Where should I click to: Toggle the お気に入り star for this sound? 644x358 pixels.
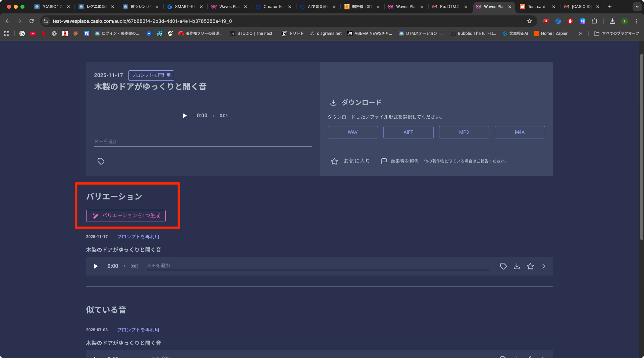(334, 161)
